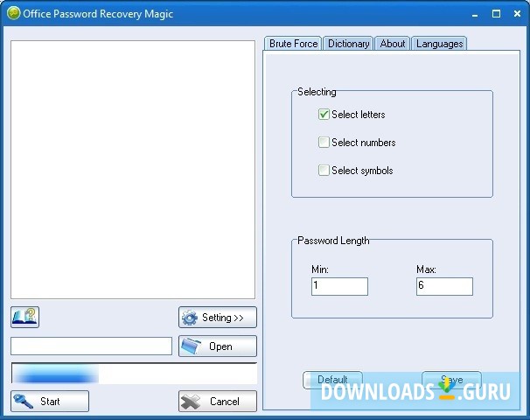Click the blue progress bar
This screenshot has height=420, width=530.
click(134, 374)
